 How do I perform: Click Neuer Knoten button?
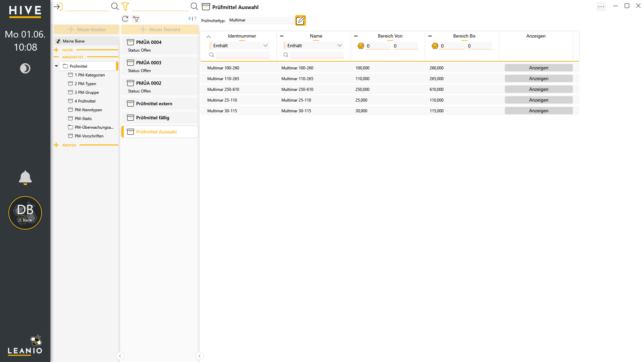(x=87, y=29)
